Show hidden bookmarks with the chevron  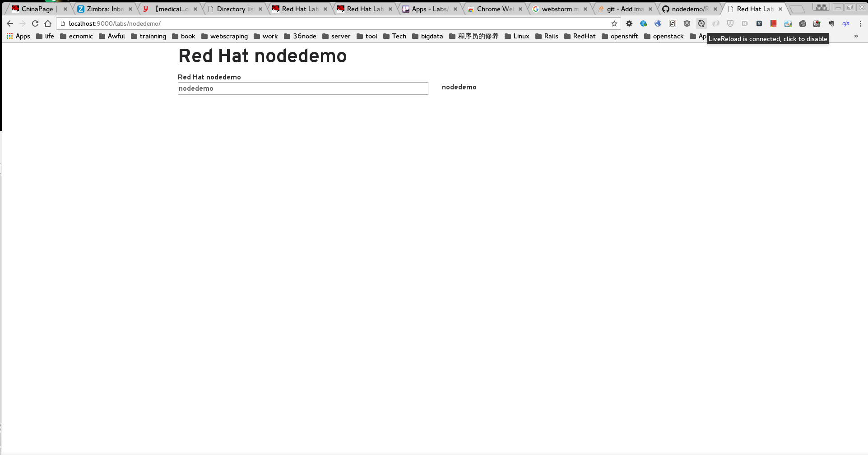click(x=856, y=36)
